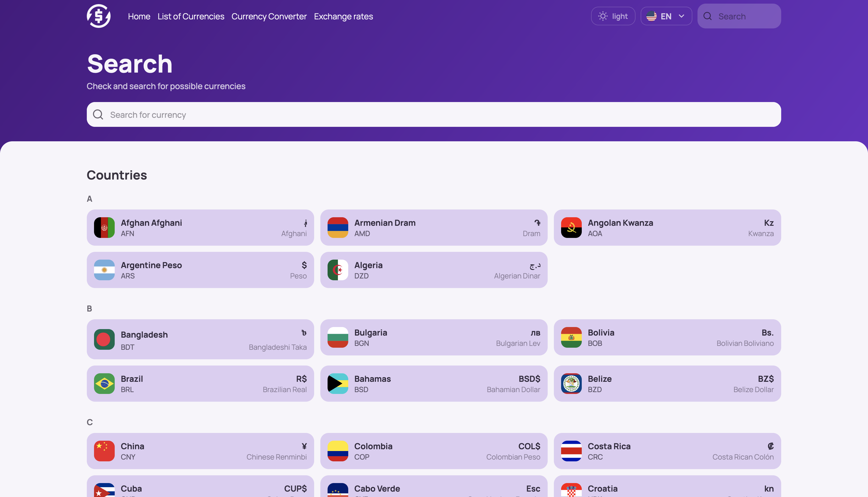Open the Exchange rates page
This screenshot has height=497, width=868.
343,15
